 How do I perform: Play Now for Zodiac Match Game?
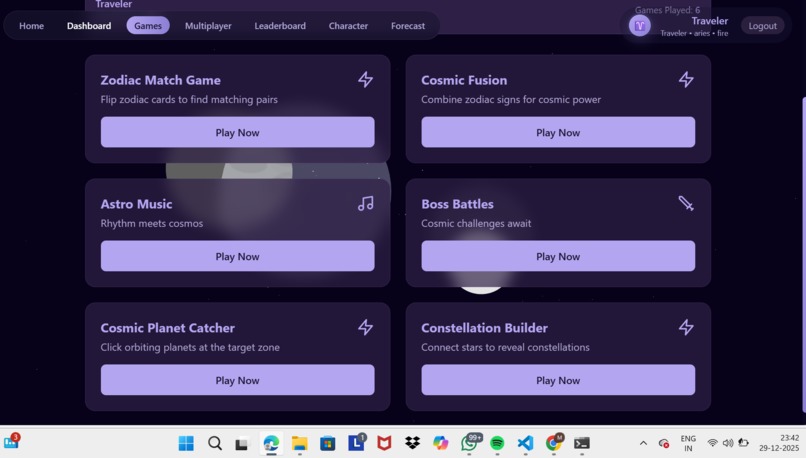tap(237, 132)
